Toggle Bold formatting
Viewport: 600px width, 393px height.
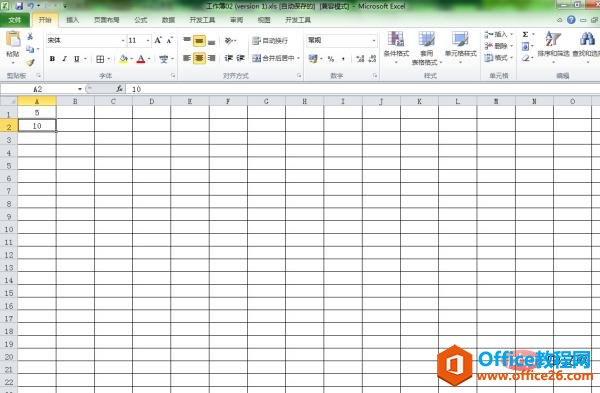point(52,59)
